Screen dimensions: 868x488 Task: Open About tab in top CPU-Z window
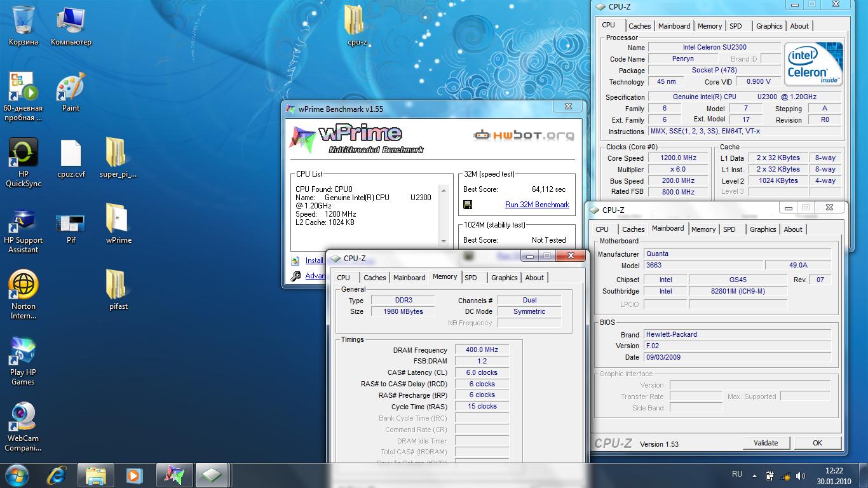[799, 26]
